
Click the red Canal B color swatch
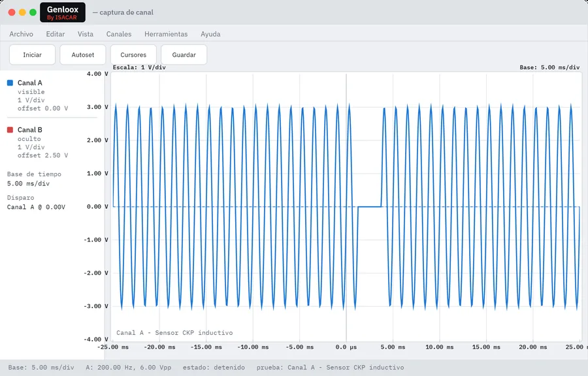(x=10, y=130)
